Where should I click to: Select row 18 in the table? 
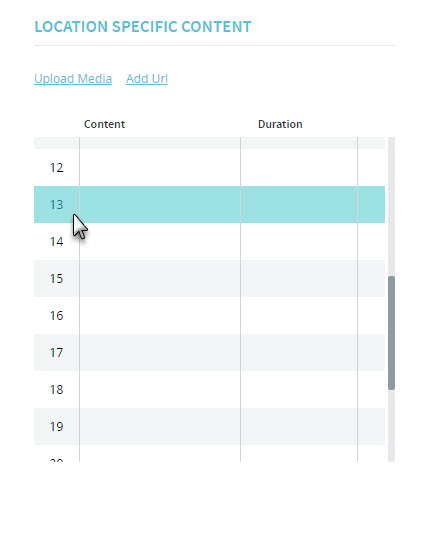click(x=209, y=389)
